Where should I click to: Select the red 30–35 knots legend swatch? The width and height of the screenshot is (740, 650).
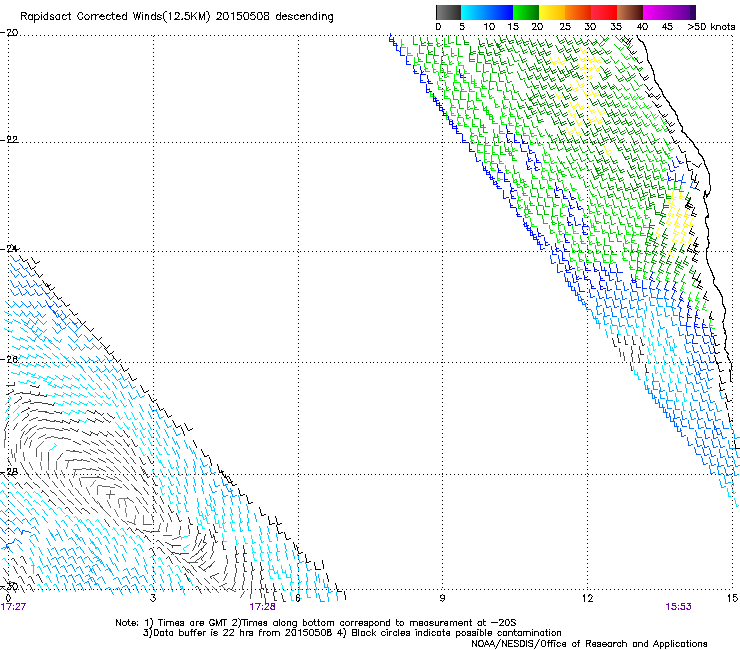(x=604, y=12)
